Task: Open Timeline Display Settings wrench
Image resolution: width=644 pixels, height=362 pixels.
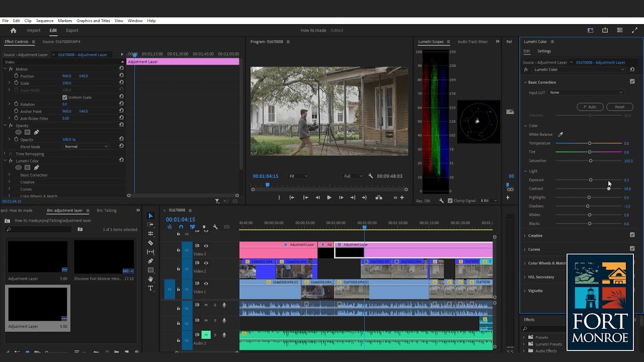Action: (215, 227)
